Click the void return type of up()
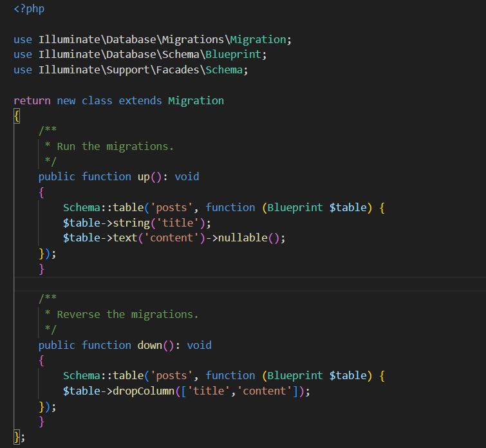 pyautogui.click(x=187, y=176)
